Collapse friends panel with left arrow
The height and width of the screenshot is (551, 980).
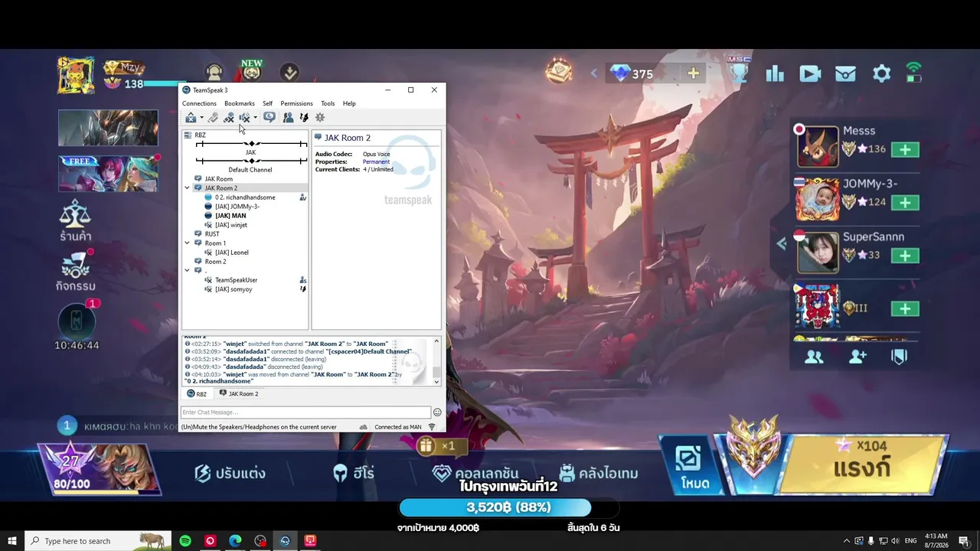pos(781,244)
